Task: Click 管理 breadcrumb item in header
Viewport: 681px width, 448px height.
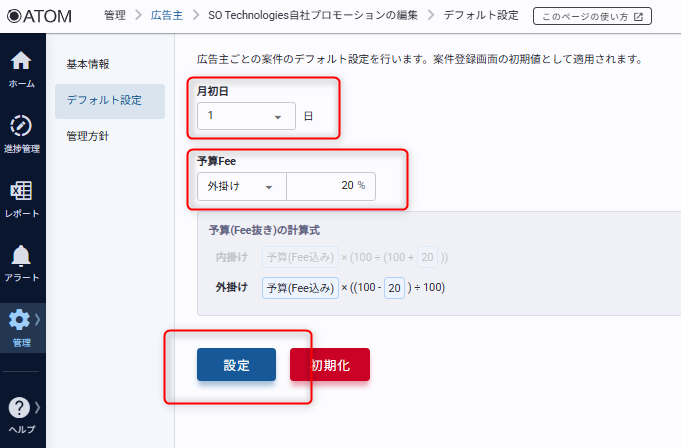Action: click(x=115, y=16)
